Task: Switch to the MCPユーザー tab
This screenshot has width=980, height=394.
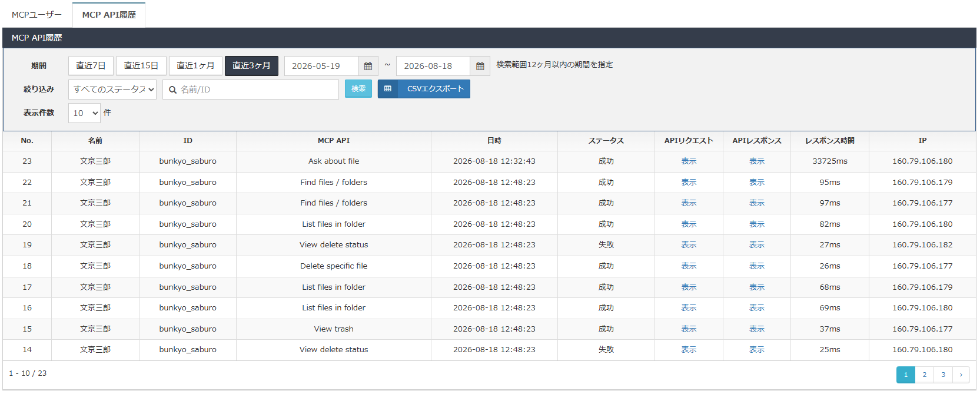Action: [x=36, y=15]
